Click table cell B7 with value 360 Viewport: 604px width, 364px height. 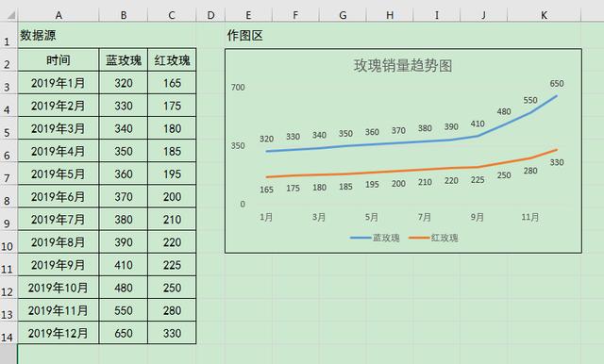pos(124,174)
